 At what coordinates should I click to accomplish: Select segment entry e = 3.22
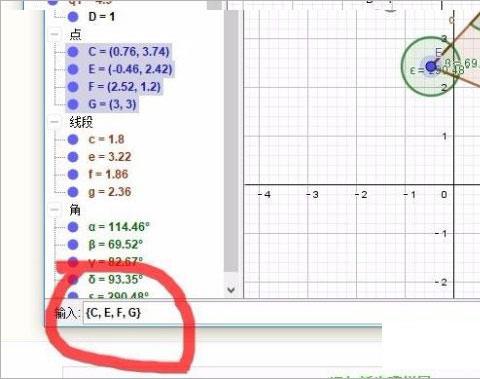coord(110,157)
